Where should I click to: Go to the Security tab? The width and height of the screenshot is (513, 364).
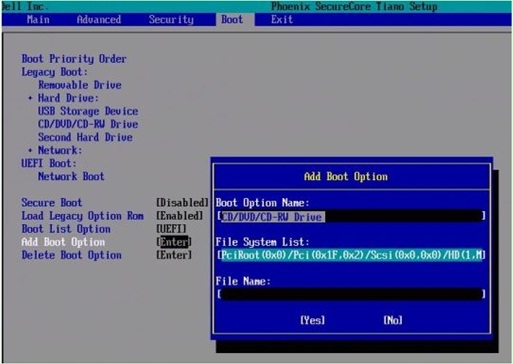(x=171, y=20)
